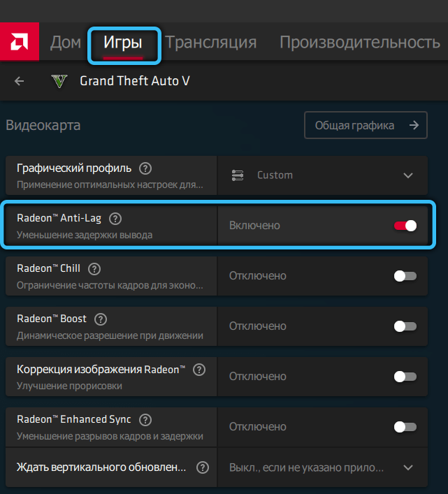Click the Grand Theft Auto V game icon

(59, 81)
